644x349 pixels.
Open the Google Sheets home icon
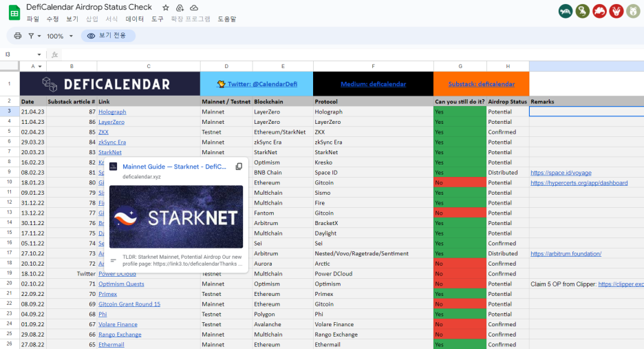(14, 13)
